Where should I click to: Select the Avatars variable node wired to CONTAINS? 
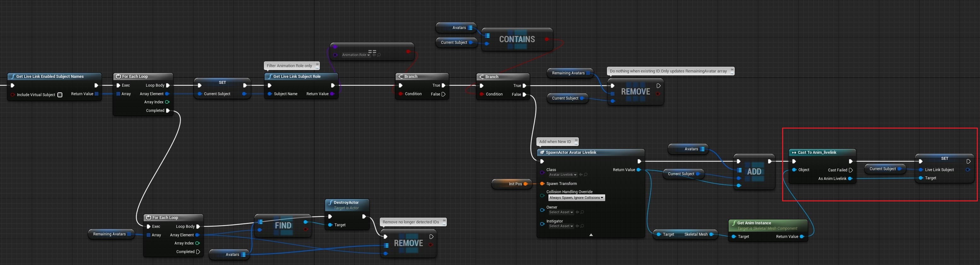(456, 28)
